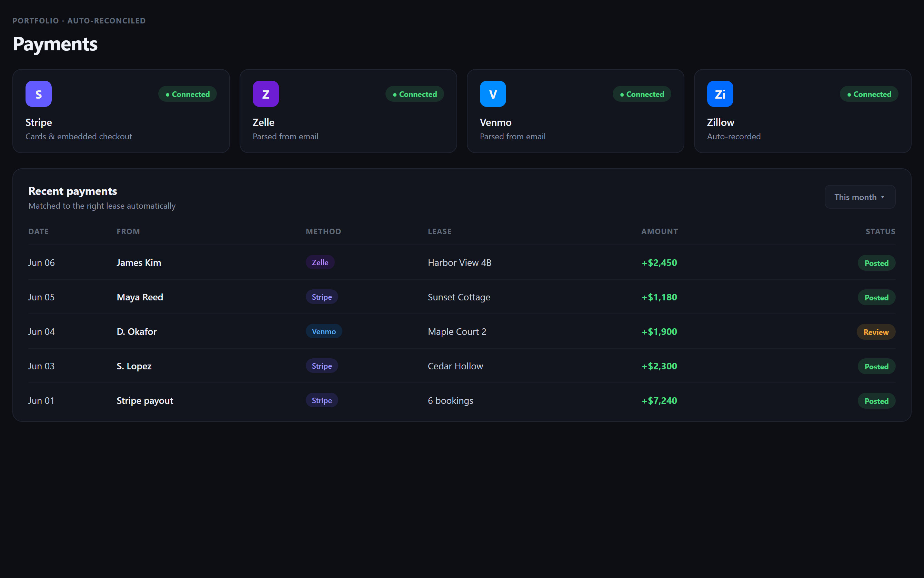Click amount +$1,180
The height and width of the screenshot is (578, 924).
tap(659, 297)
